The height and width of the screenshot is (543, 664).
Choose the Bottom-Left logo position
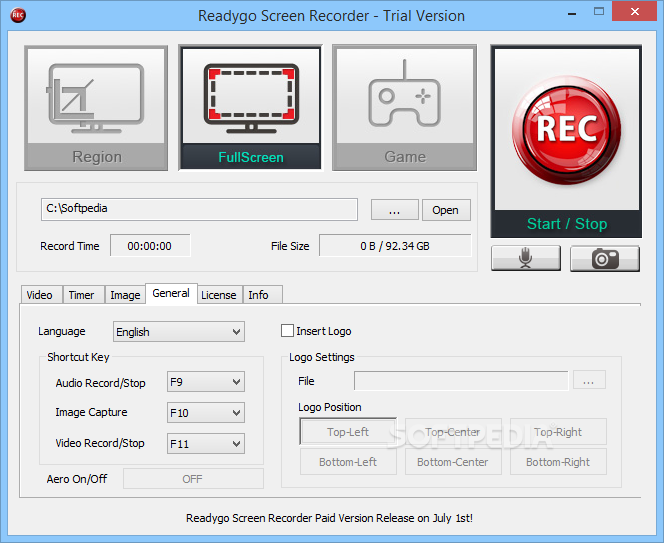(x=348, y=462)
